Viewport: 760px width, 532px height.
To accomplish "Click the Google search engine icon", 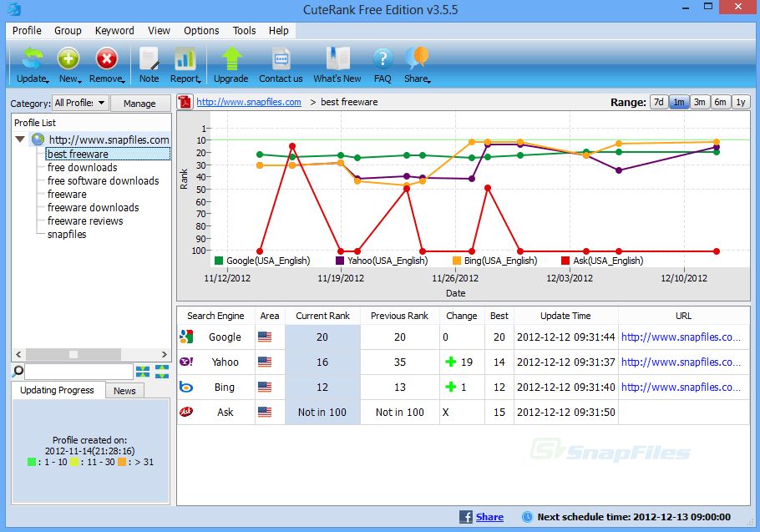I will pyautogui.click(x=186, y=337).
